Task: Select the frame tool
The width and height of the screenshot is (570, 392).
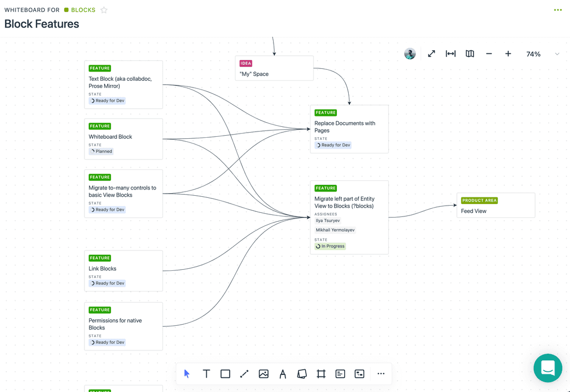Action: click(x=321, y=374)
